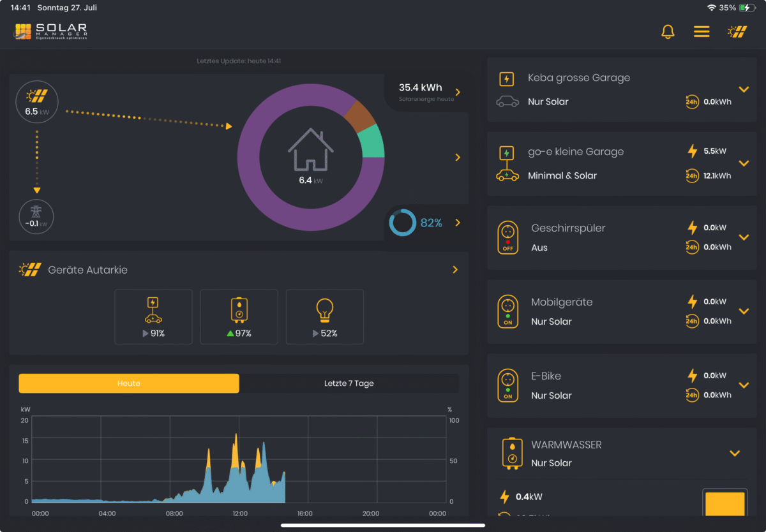Click the solar production icon showing 6.5 kW
Viewport: 766px width, 532px height.
click(36, 101)
